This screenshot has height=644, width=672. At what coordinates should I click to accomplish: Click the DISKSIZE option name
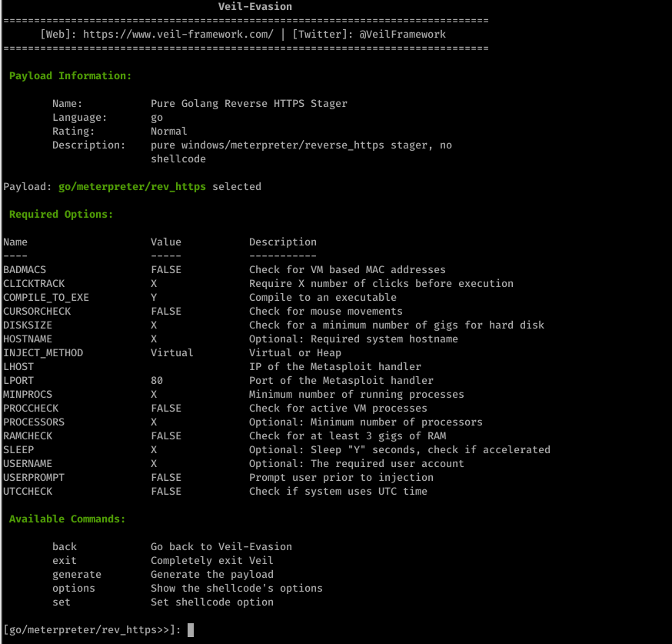[x=28, y=325]
